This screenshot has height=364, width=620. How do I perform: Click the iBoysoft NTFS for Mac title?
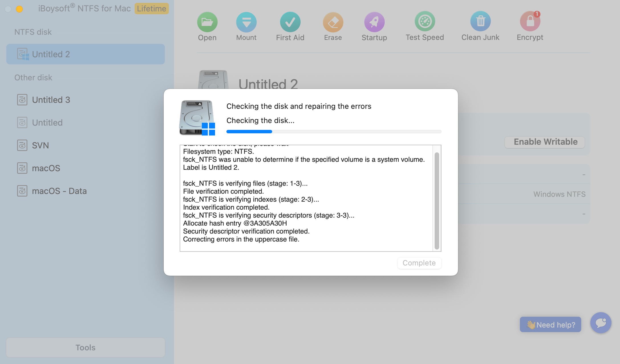coord(84,9)
